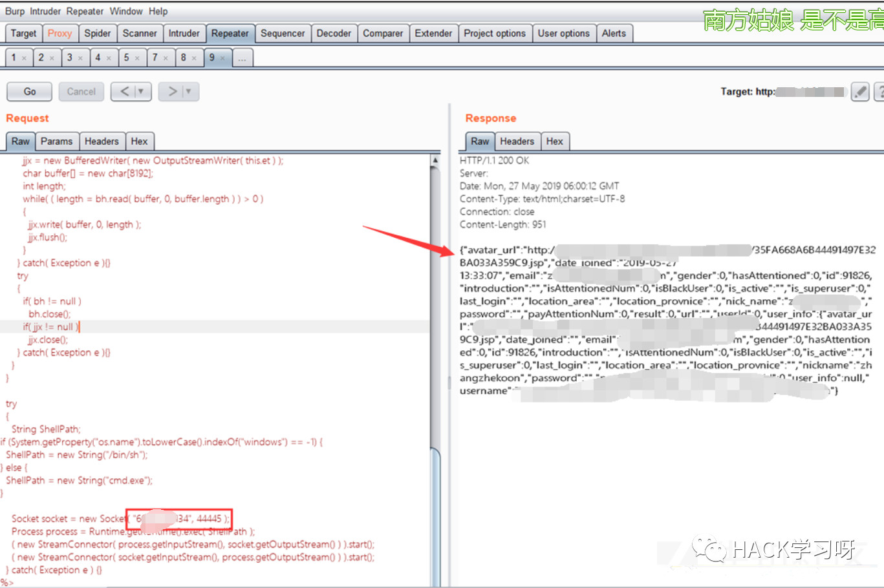The width and height of the screenshot is (884, 588).
Task: Click the line "int length;" in request
Action: click(44, 186)
